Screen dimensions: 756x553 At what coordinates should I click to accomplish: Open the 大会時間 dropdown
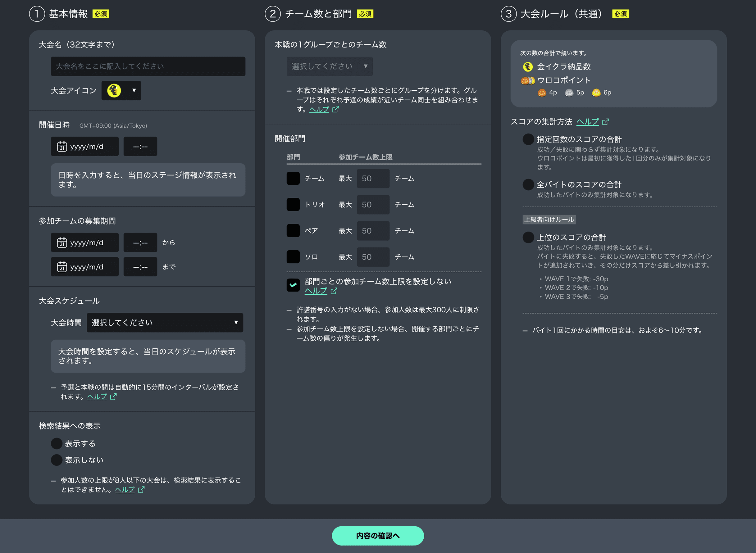pyautogui.click(x=165, y=323)
